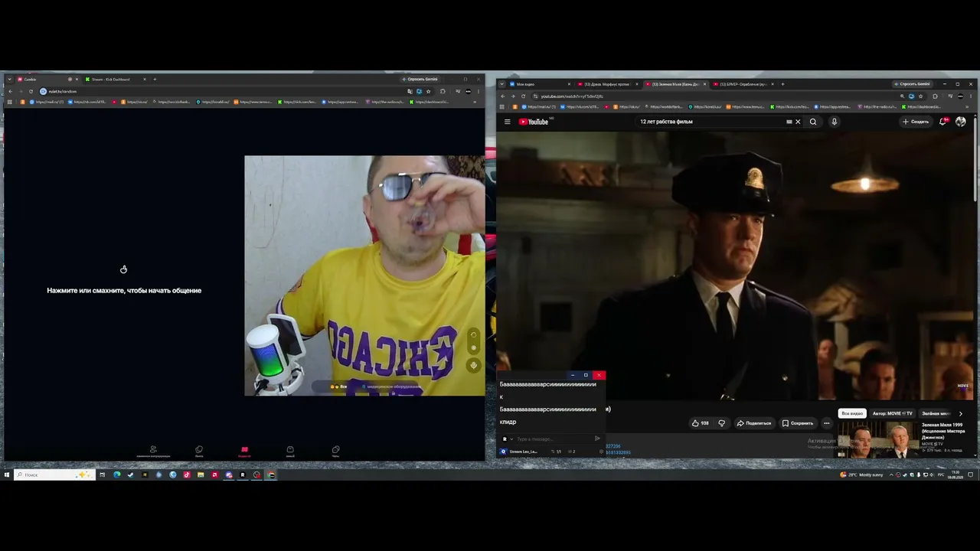The width and height of the screenshot is (980, 551).
Task: Open the YouTube hamburger guide menu
Action: coord(507,122)
